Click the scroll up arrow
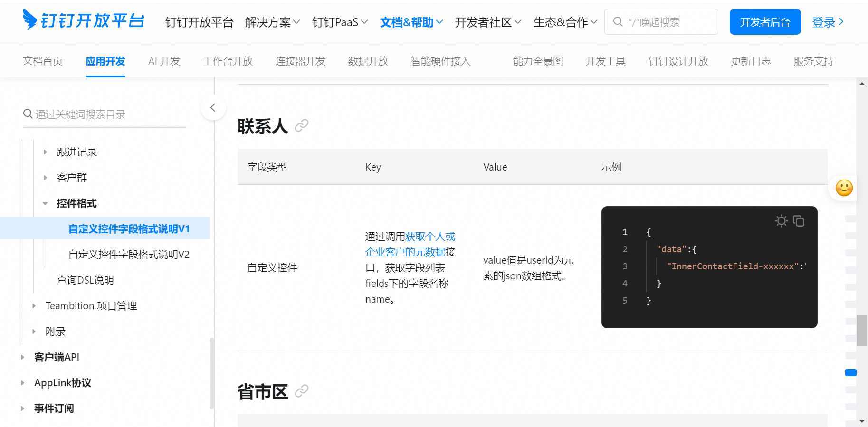 (x=862, y=84)
